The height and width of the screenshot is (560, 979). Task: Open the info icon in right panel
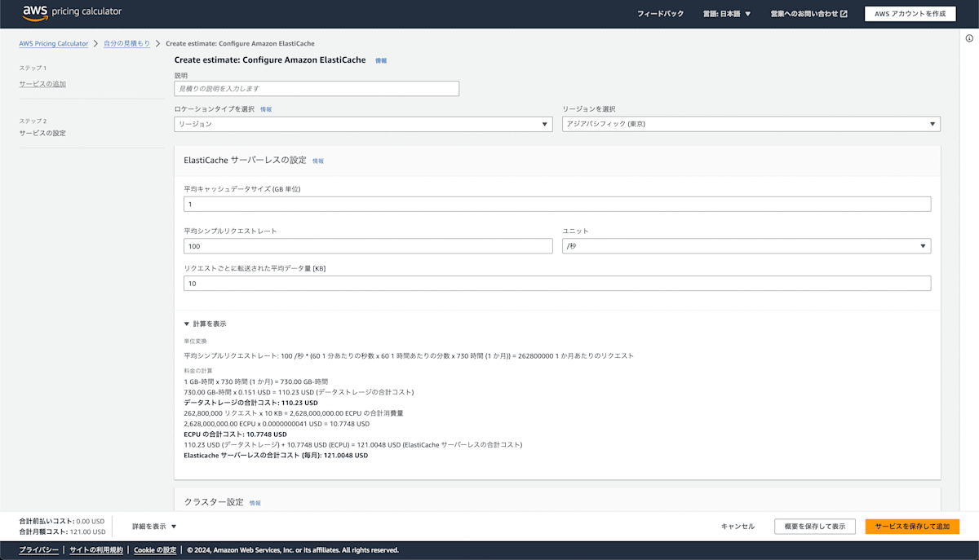[969, 38]
